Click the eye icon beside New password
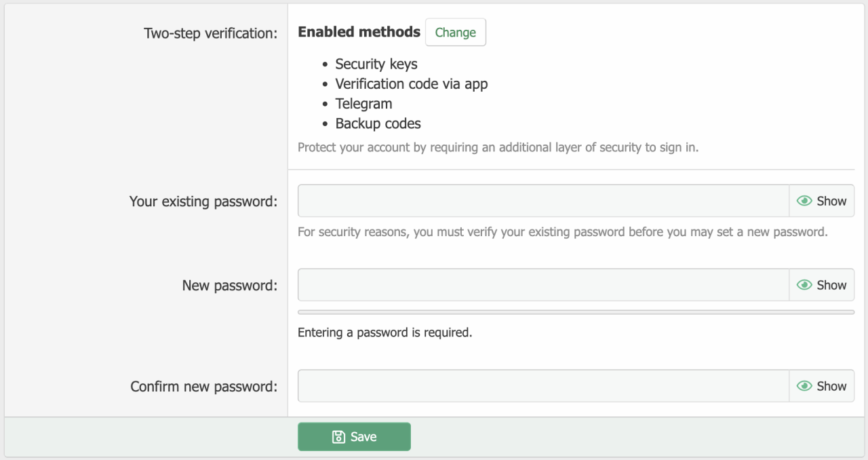The image size is (868, 460). click(804, 285)
